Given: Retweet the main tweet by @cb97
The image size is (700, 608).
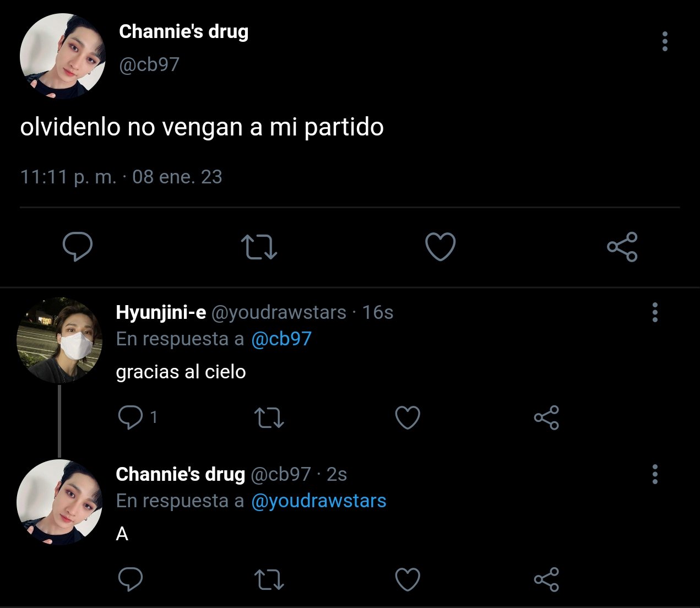Looking at the screenshot, I should click(259, 247).
